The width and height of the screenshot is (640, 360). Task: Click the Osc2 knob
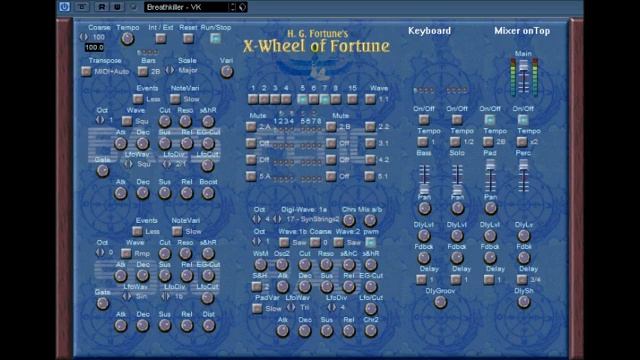(282, 264)
